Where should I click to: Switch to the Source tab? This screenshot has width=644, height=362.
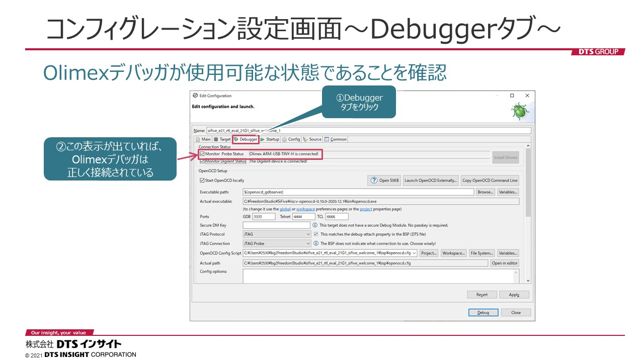click(x=312, y=139)
